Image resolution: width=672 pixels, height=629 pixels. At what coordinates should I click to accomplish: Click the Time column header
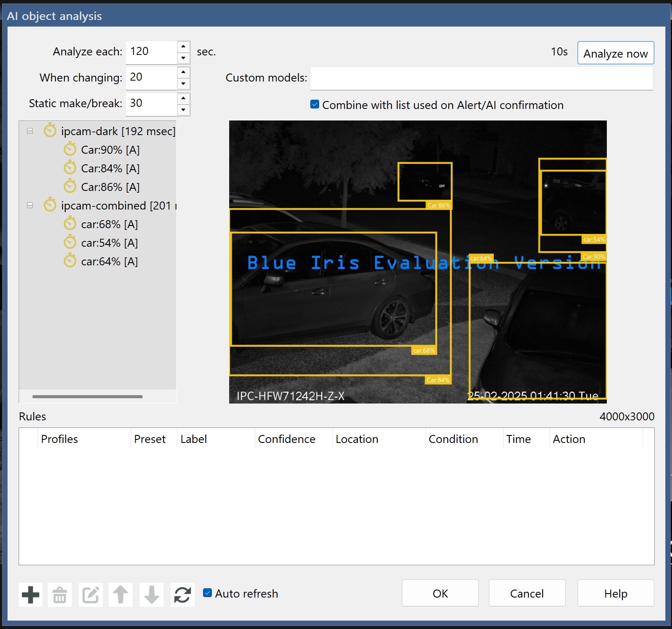click(527, 439)
